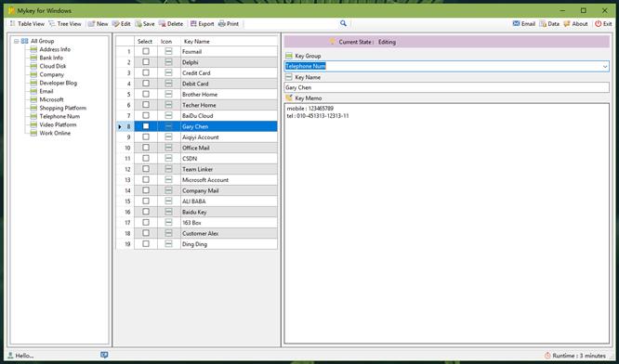Click the status bar message icon
The image size is (619, 364).
(104, 355)
